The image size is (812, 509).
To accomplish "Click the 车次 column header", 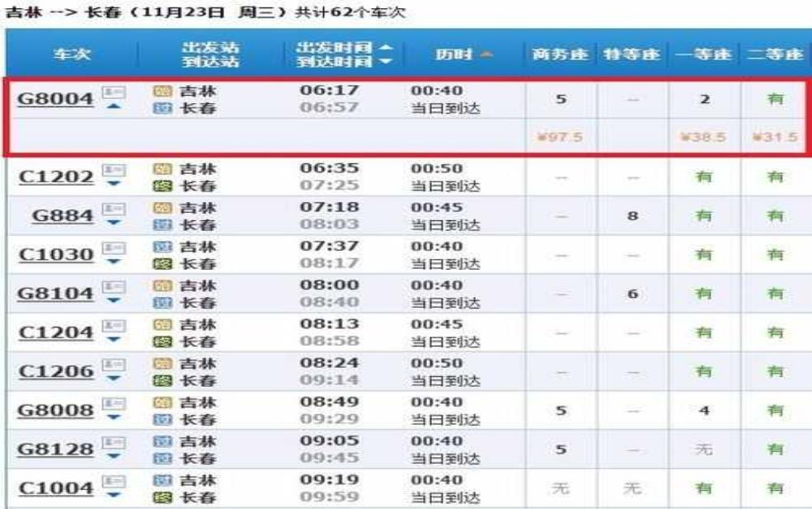I will click(x=72, y=54).
